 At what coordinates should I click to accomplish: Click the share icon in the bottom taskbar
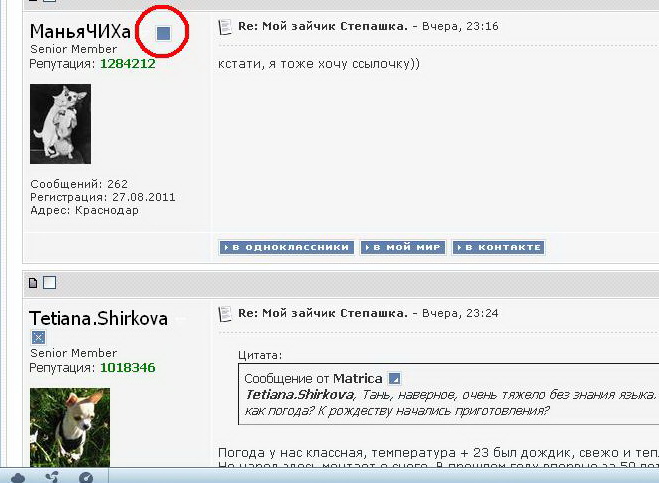(x=52, y=477)
